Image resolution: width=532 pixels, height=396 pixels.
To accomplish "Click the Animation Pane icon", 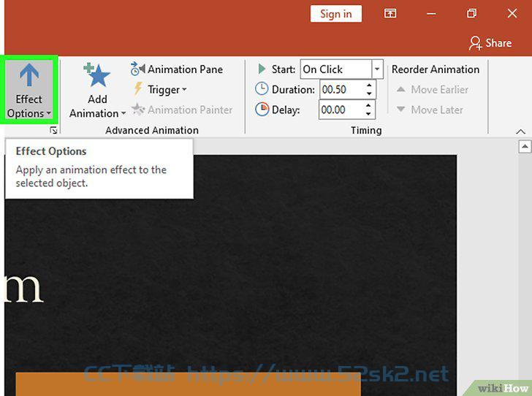I will (137, 69).
